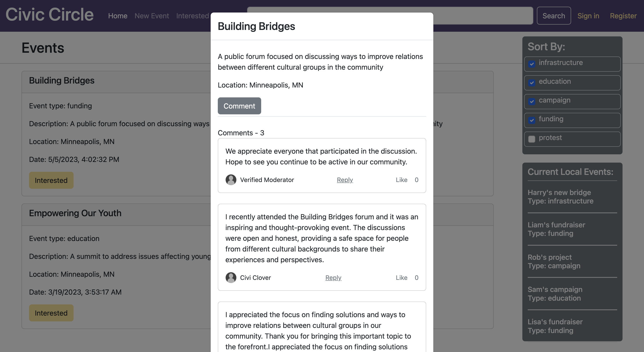Open the Register link
The width and height of the screenshot is (644, 352).
[x=623, y=16]
